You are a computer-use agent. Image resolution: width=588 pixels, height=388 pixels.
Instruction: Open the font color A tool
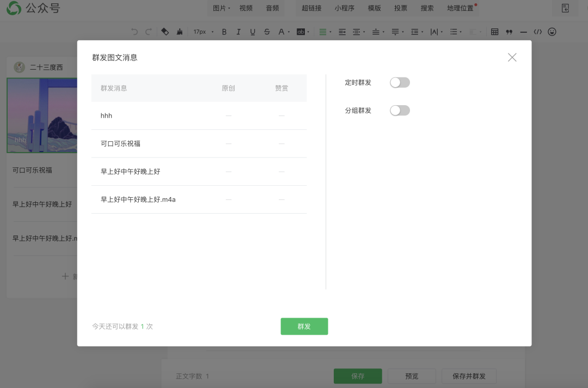[281, 32]
